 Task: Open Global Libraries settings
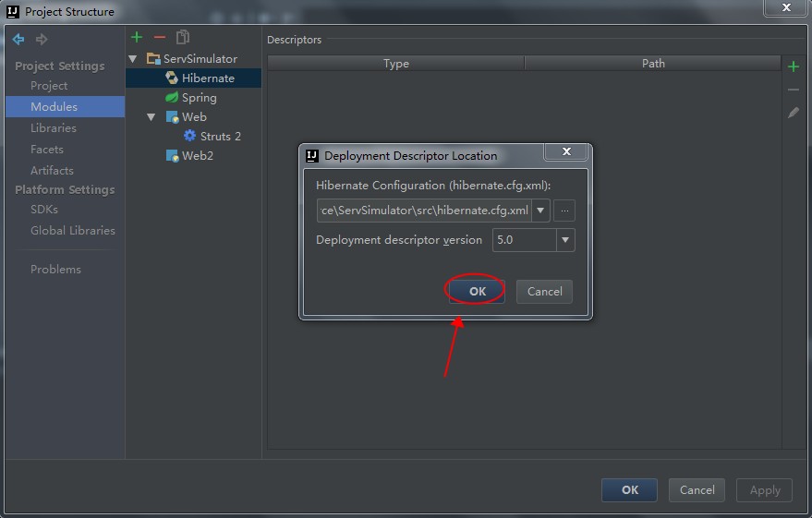point(72,230)
